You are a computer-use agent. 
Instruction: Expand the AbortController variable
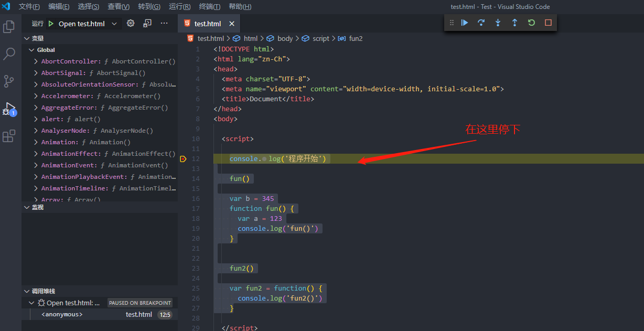coord(36,61)
